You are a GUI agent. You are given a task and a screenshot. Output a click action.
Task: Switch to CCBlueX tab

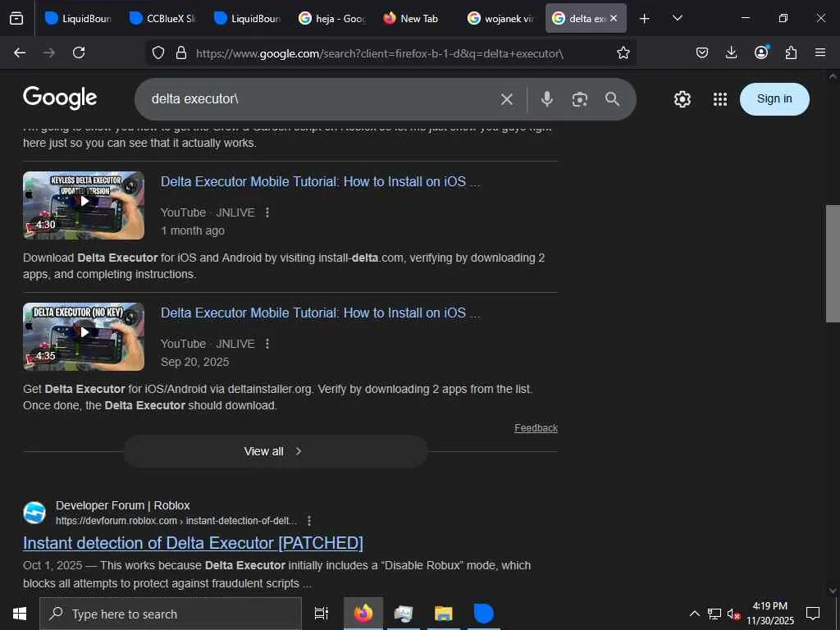163,19
